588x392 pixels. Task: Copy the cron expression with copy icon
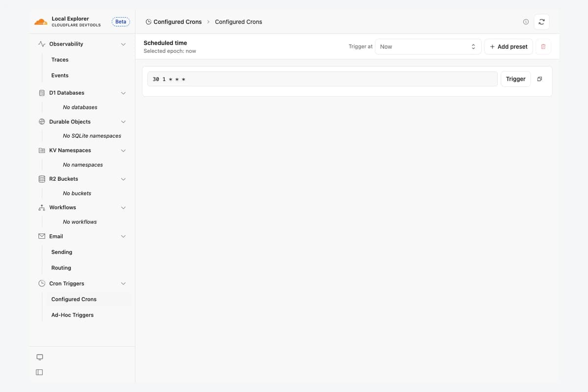point(539,79)
